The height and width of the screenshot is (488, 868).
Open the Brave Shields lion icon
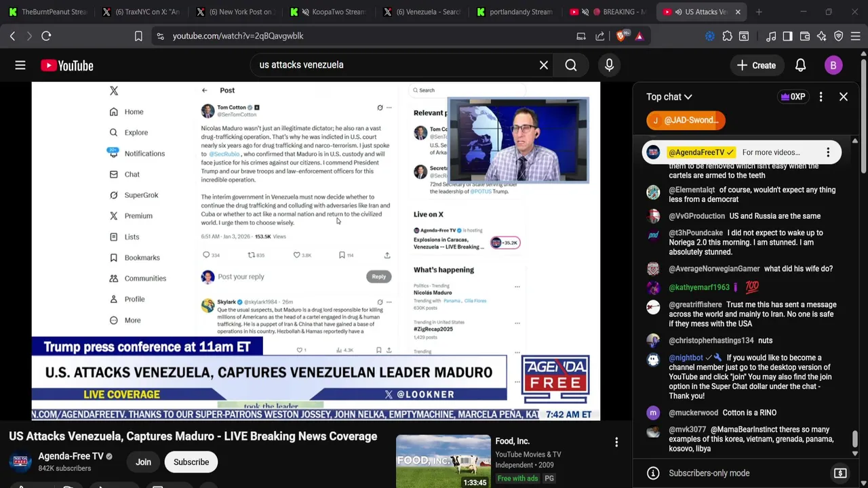pos(620,36)
